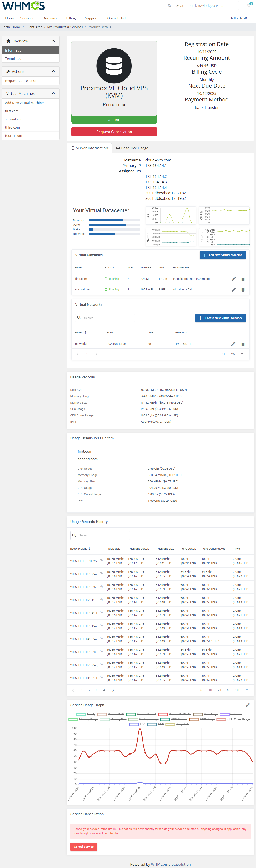Toggle Hourly series in graph legend
256x868 pixels.
86,714
